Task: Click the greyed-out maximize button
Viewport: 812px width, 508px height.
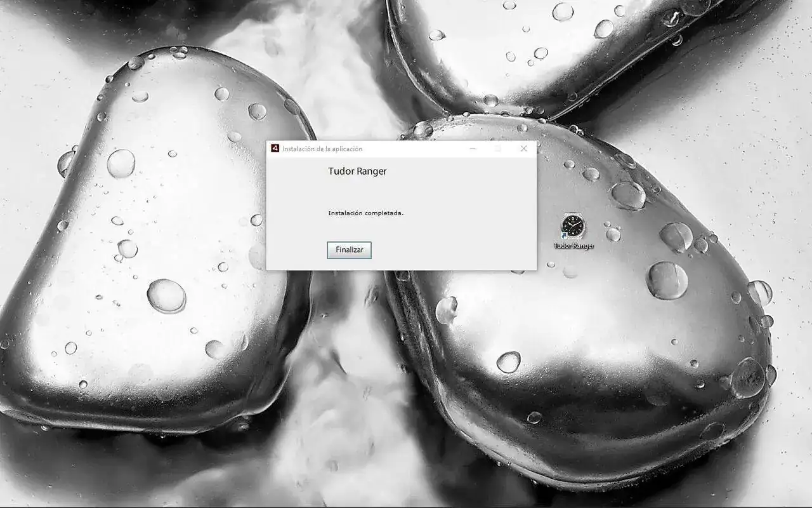Action: point(498,149)
